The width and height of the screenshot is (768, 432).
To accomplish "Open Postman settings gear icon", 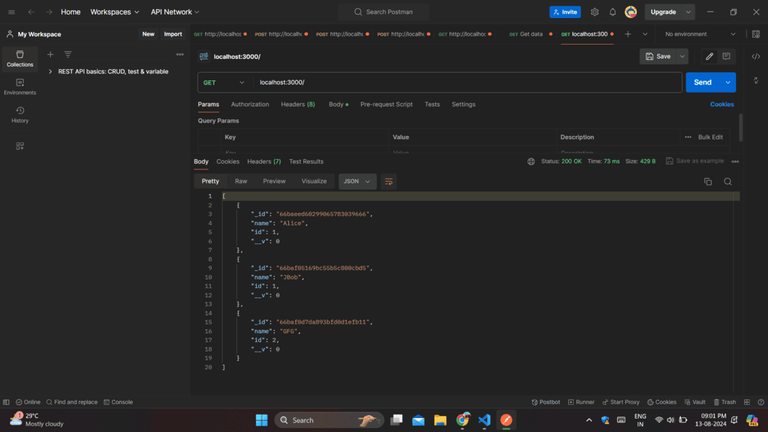I will pos(594,12).
